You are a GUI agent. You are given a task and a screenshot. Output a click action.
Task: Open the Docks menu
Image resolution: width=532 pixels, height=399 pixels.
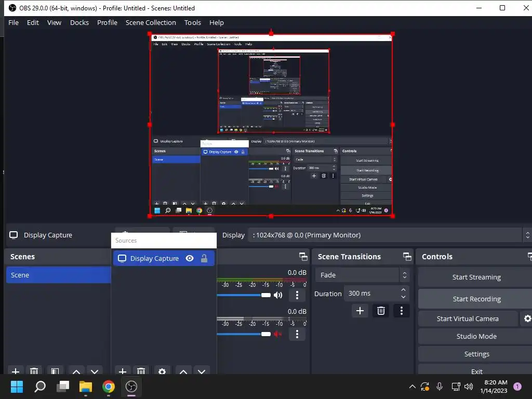tap(79, 23)
